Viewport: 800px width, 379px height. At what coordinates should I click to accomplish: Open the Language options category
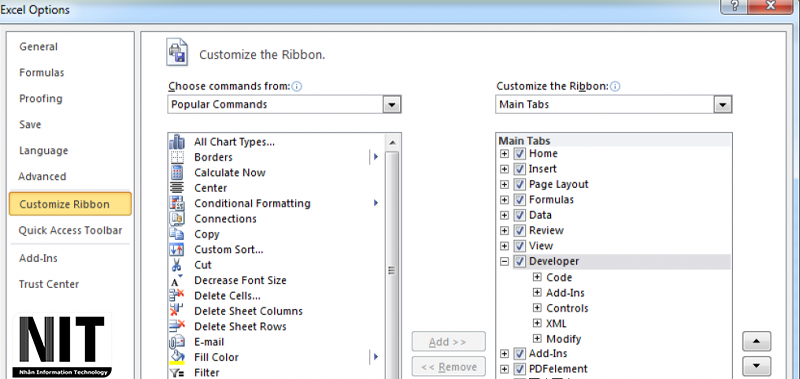coord(43,151)
